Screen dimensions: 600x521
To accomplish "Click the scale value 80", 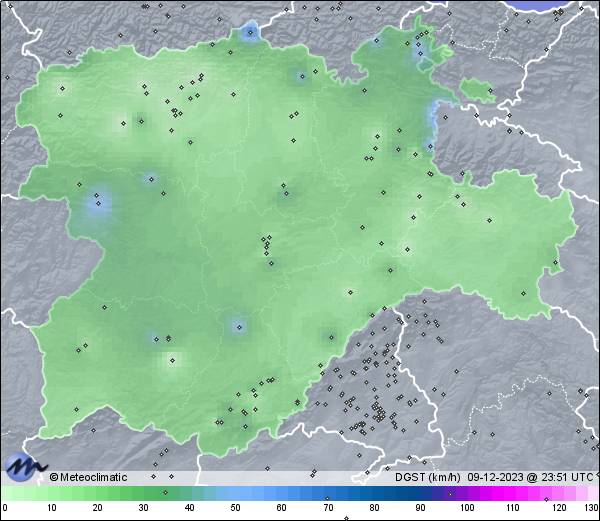I will pos(374,508).
